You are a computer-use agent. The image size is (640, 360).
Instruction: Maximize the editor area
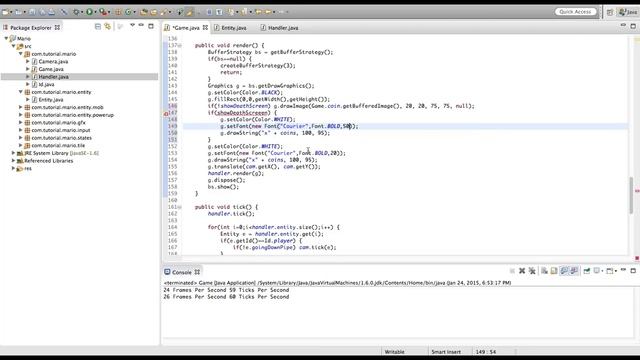pyautogui.click(x=633, y=26)
